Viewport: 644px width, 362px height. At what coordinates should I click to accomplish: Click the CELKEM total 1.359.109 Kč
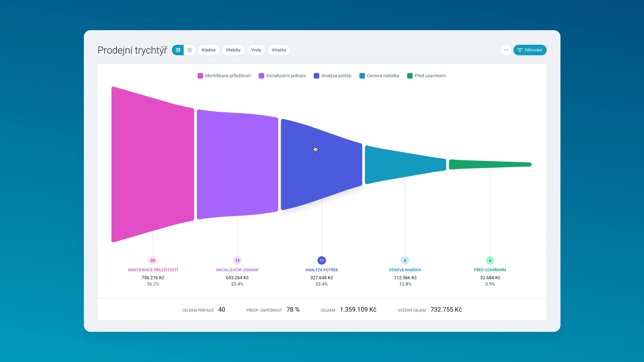[x=358, y=310]
